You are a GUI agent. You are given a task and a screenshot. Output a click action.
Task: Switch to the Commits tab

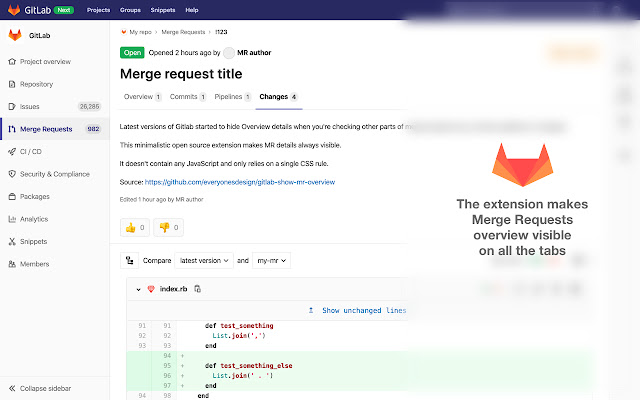click(x=187, y=97)
